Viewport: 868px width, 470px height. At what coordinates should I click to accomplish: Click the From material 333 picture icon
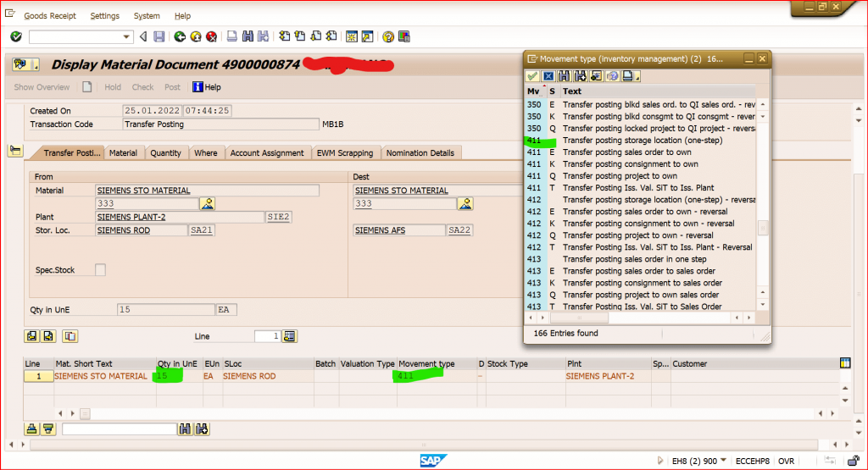click(x=208, y=203)
